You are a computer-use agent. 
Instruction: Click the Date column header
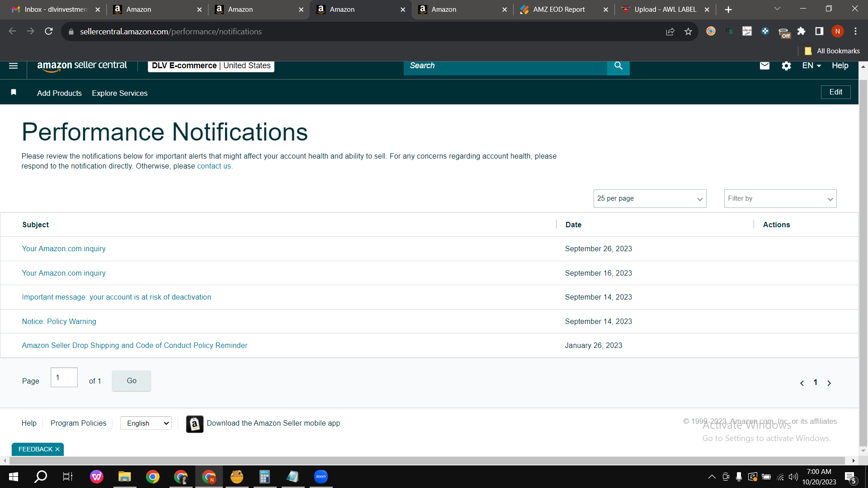573,225
